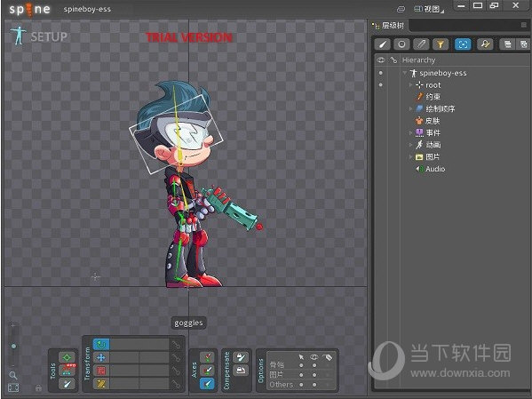Open the find and replace icon
The width and height of the screenshot is (532, 399).
point(485,44)
